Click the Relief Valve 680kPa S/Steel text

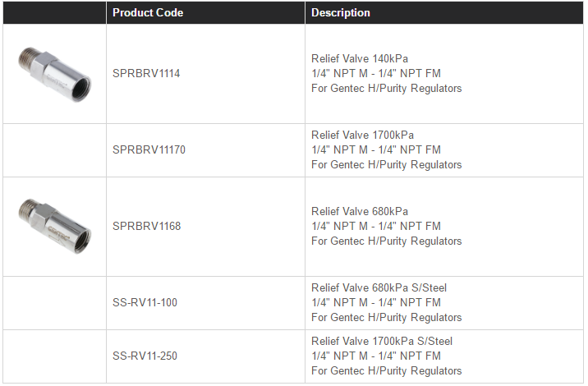(x=379, y=288)
